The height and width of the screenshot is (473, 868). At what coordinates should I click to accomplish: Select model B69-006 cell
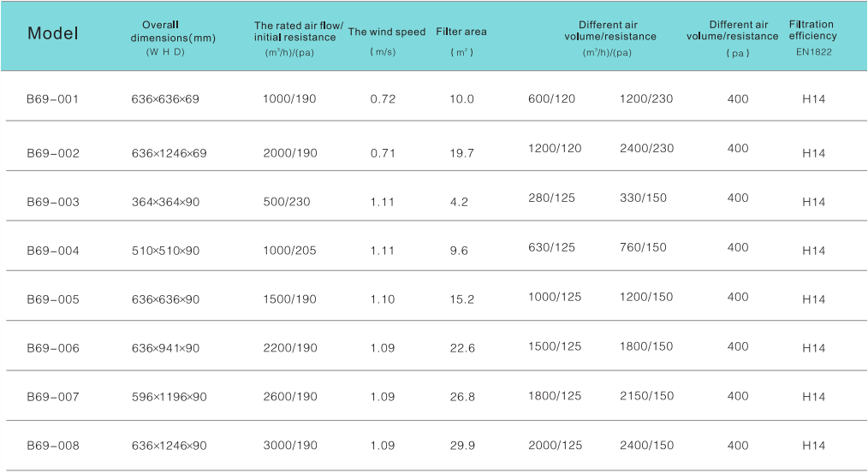(x=53, y=348)
